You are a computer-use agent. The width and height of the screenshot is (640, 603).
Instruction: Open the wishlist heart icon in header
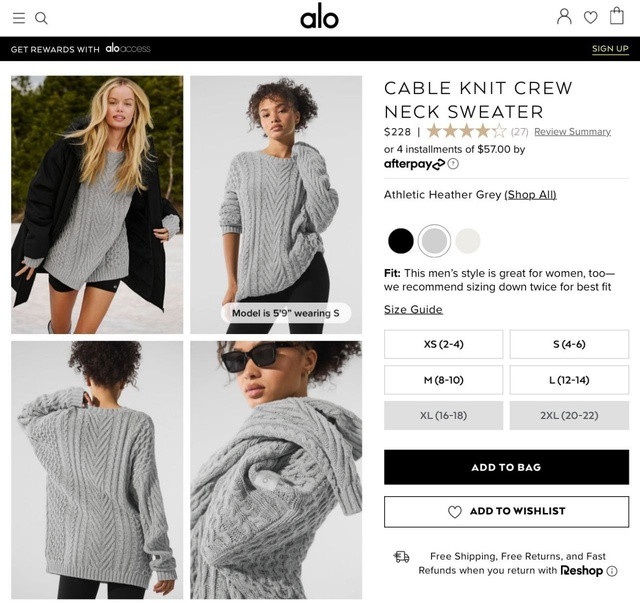pos(590,18)
